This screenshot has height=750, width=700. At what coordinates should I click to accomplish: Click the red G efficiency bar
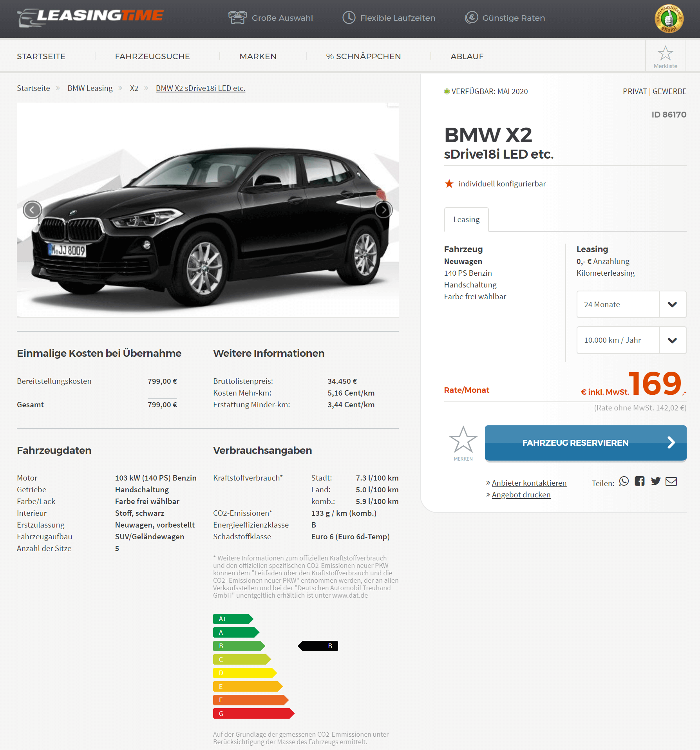coord(253,714)
